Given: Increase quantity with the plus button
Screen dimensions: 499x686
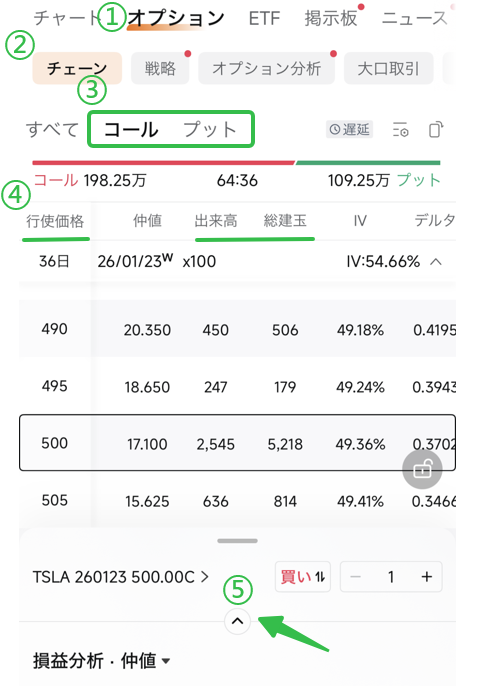Looking at the screenshot, I should (426, 577).
